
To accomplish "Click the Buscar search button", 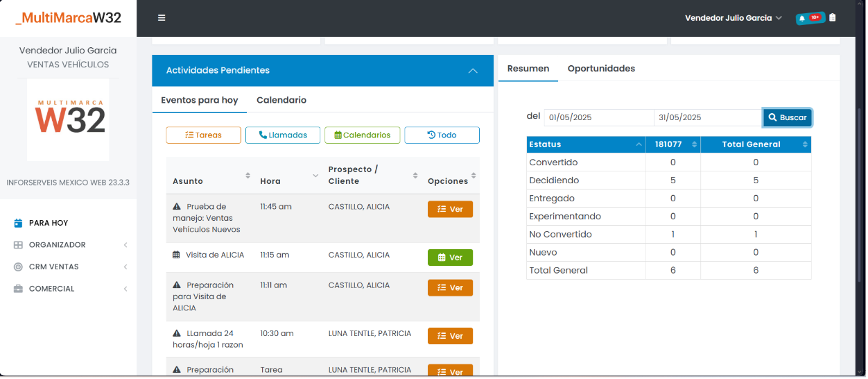I will click(788, 118).
